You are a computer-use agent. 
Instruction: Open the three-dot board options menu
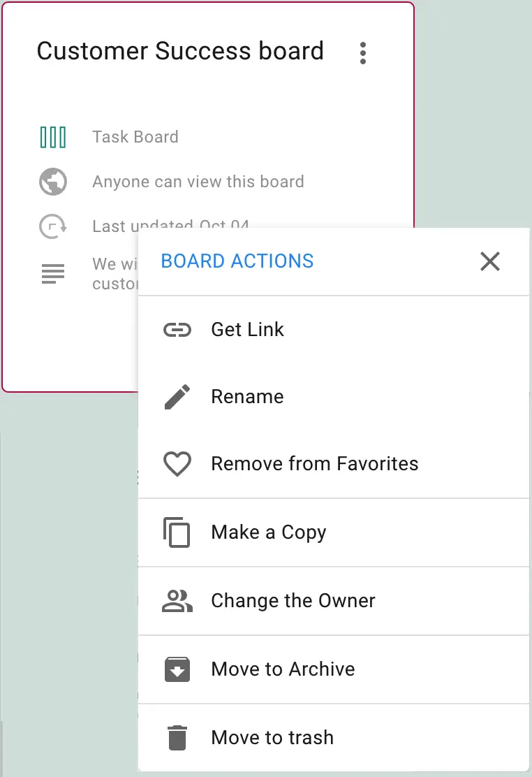point(363,53)
